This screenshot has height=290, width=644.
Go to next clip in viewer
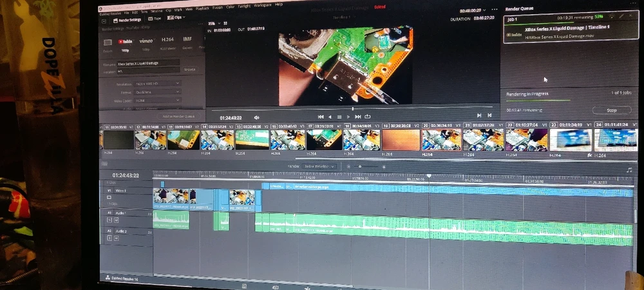pos(479,115)
